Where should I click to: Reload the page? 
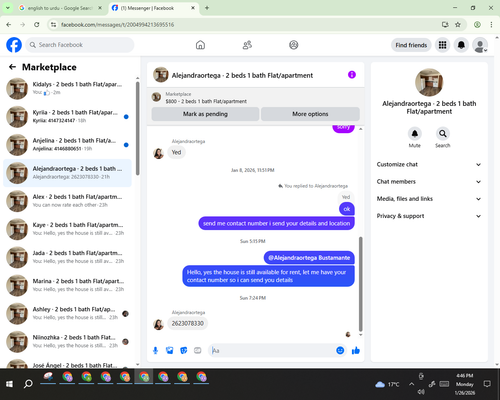[x=37, y=25]
